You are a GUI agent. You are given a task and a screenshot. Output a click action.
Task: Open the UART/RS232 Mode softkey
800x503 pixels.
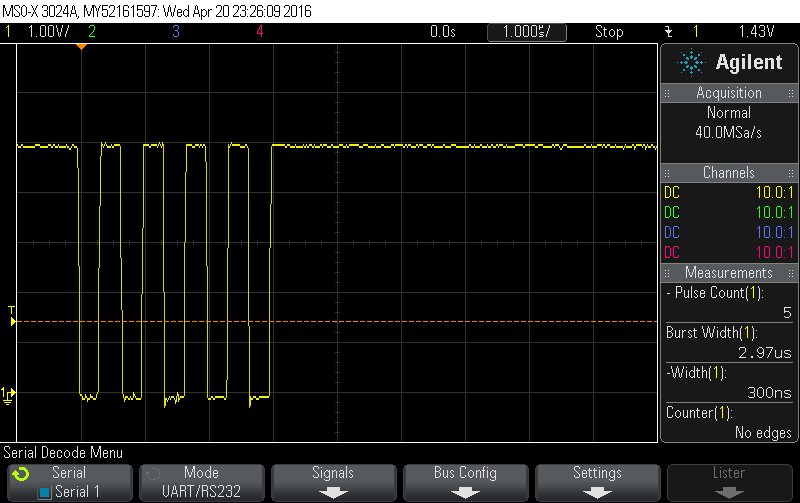[x=200, y=481]
